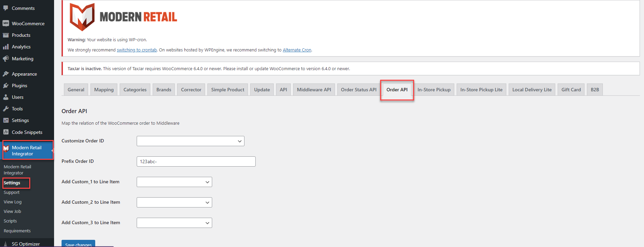This screenshot has height=247, width=644.
Task: Open the Appearance menu label
Action: [24, 74]
